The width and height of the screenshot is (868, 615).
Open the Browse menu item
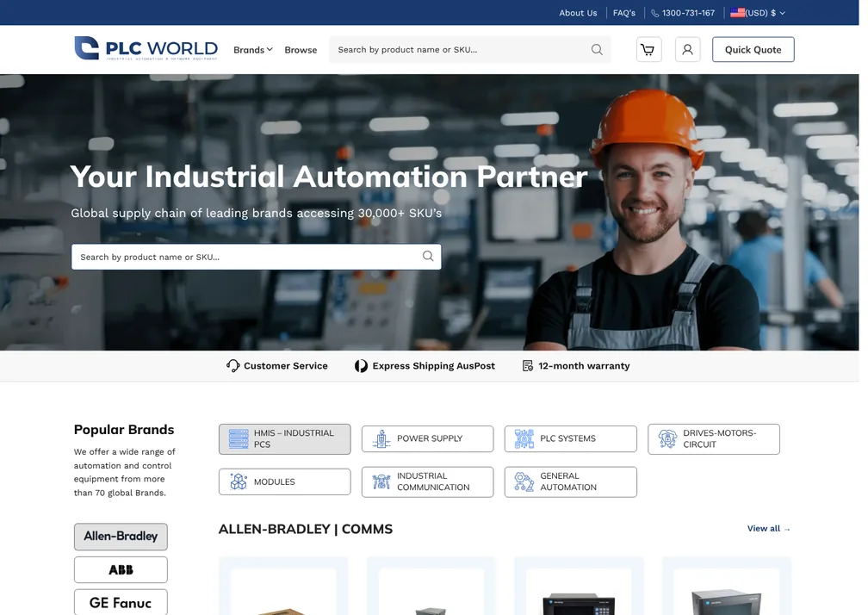(301, 50)
